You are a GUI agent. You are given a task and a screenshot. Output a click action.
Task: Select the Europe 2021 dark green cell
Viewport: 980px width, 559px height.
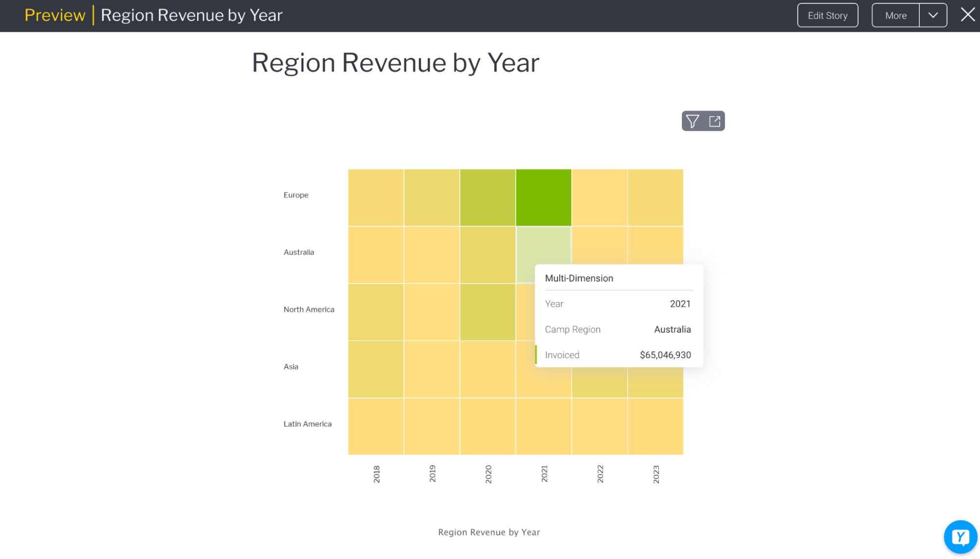(543, 197)
